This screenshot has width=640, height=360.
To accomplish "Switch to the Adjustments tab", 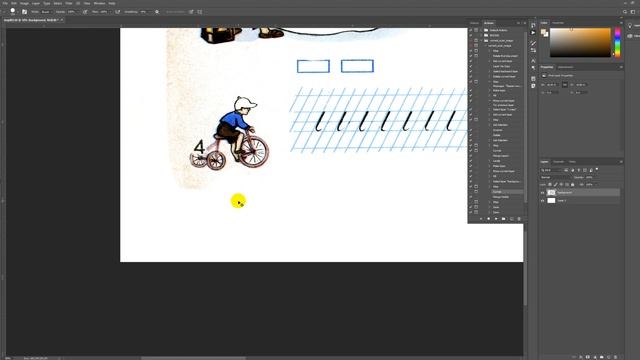I will 566,67.
